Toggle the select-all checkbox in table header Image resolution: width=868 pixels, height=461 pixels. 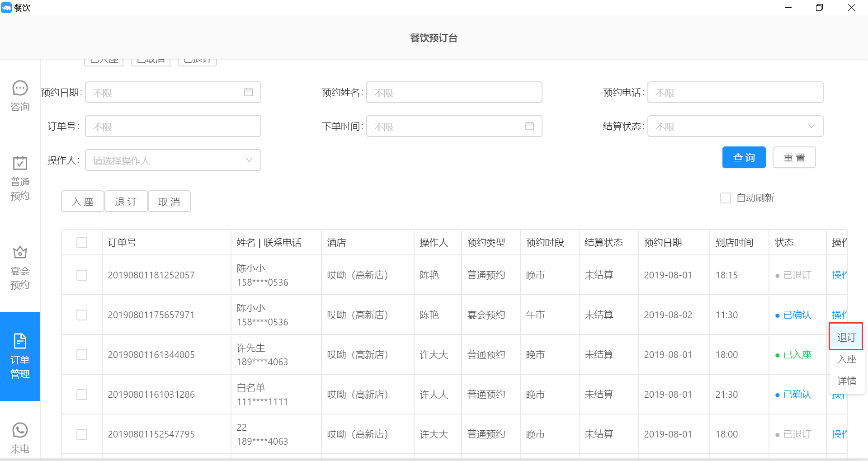[82, 243]
